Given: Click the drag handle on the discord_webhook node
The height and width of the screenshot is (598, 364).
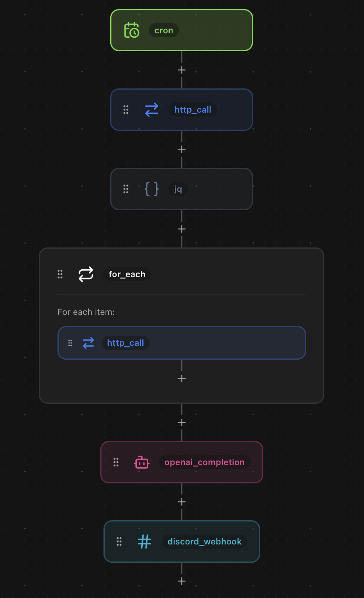Looking at the screenshot, I should (119, 542).
